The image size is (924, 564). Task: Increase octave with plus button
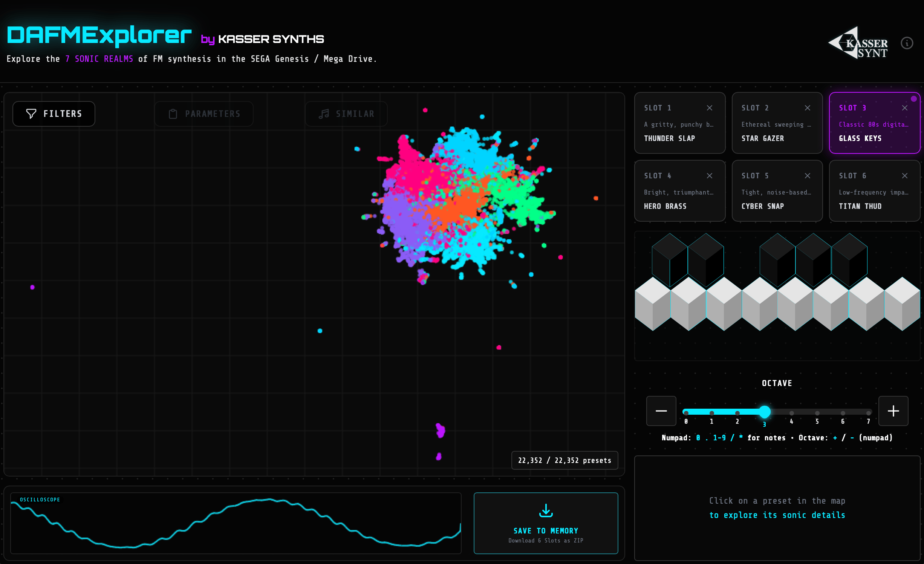pyautogui.click(x=893, y=411)
